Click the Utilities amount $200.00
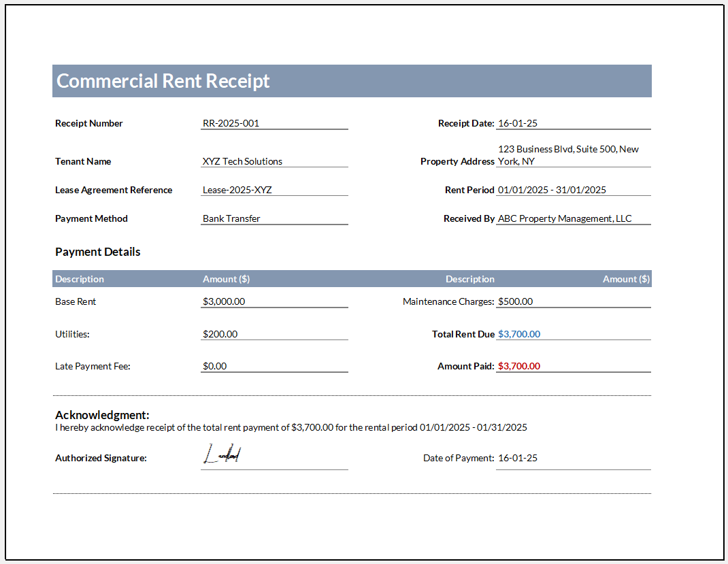Image resolution: width=728 pixels, height=564 pixels. (220, 334)
